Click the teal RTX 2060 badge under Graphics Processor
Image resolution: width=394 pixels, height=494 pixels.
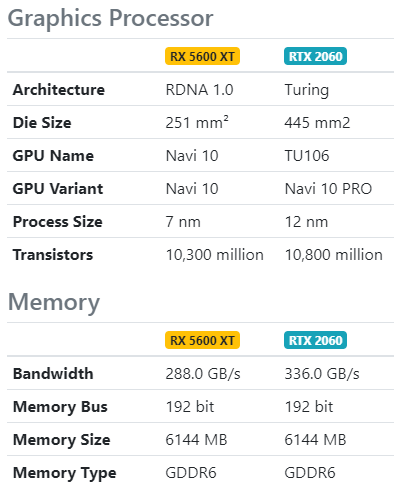point(315,56)
